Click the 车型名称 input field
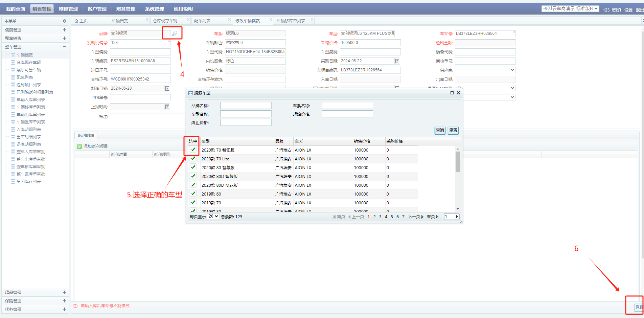This screenshot has width=644, height=318. coord(246,114)
